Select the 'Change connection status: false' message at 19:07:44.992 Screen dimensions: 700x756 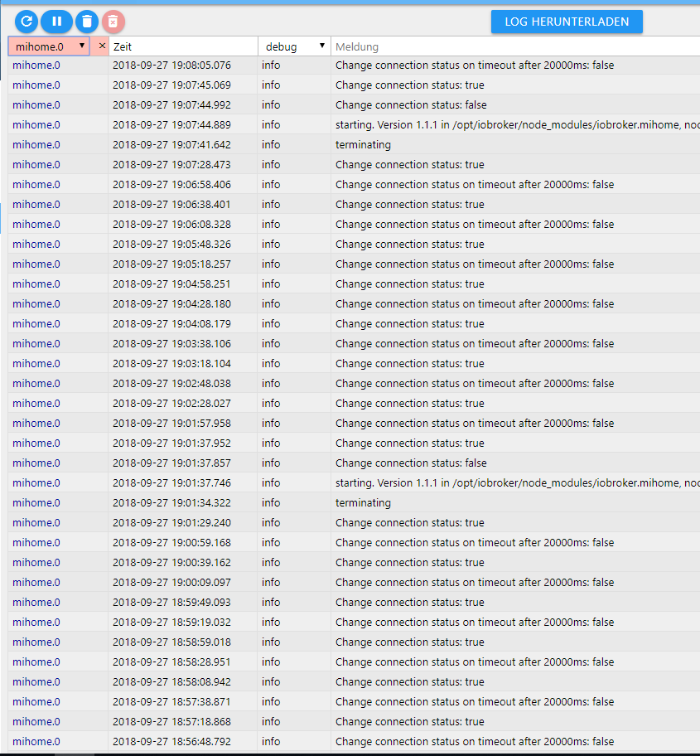[411, 105]
